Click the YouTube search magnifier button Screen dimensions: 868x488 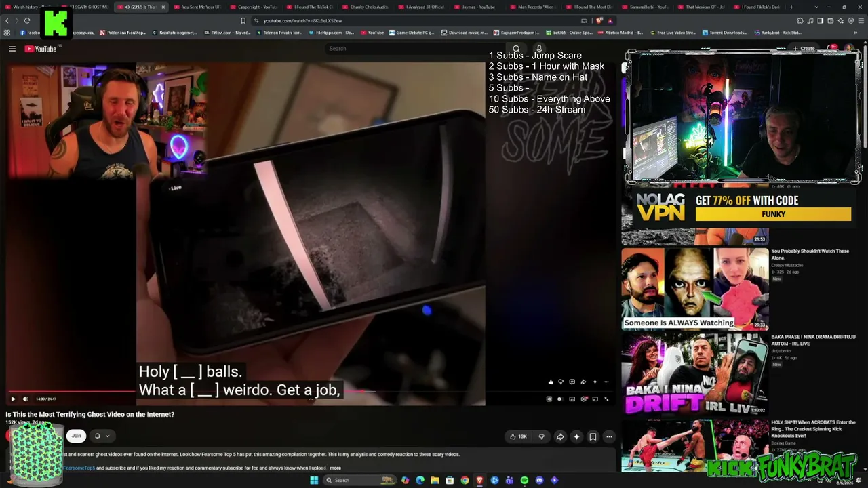(516, 49)
